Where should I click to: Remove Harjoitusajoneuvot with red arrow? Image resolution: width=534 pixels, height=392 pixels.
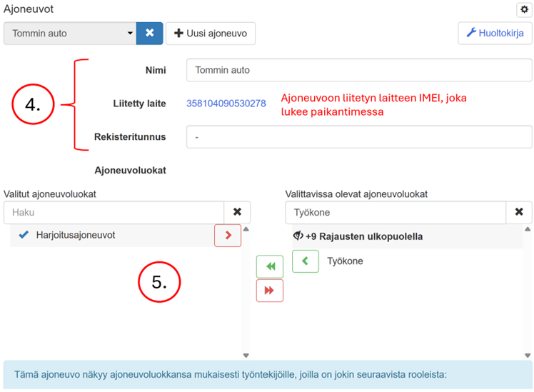click(228, 235)
